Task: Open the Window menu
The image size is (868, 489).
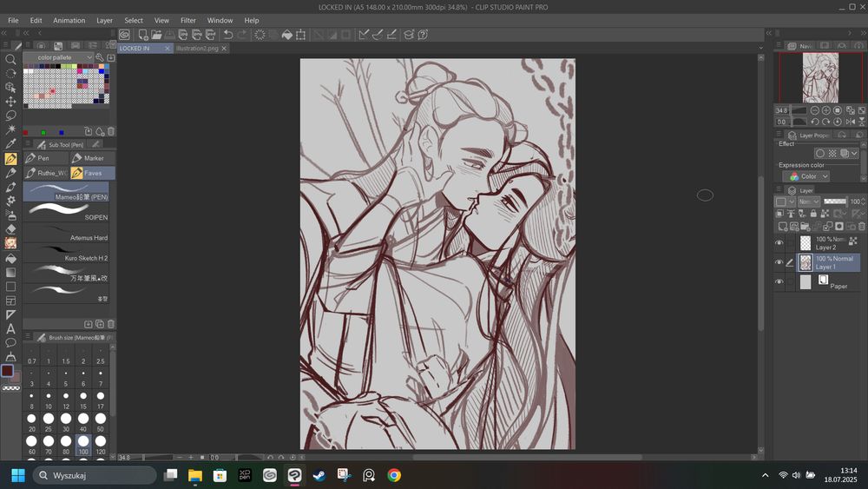Action: [x=220, y=20]
